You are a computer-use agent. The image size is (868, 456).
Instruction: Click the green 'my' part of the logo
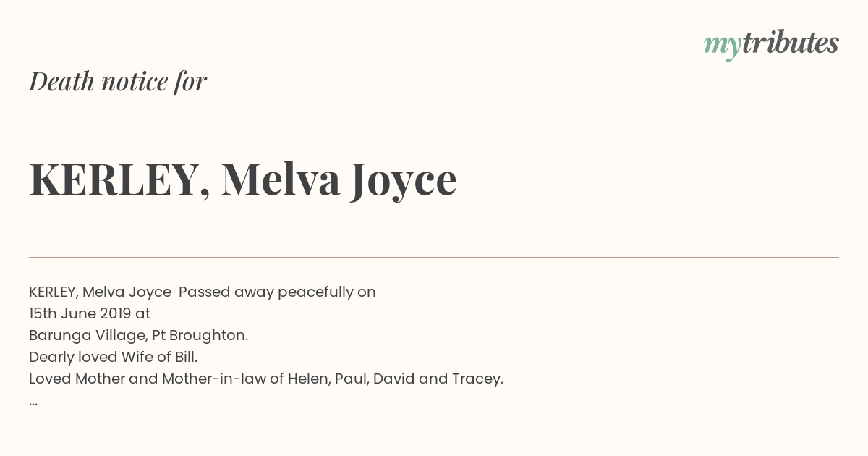[x=723, y=47]
